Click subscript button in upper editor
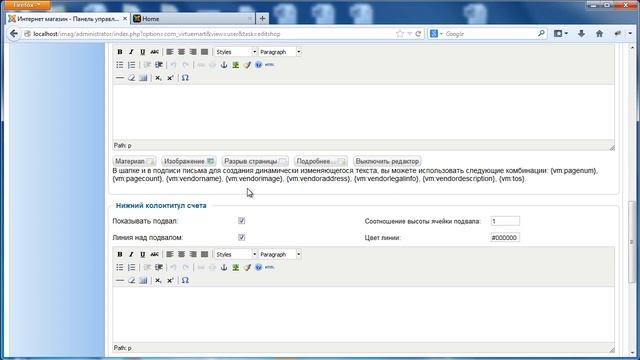The height and width of the screenshot is (360, 640). (158, 78)
